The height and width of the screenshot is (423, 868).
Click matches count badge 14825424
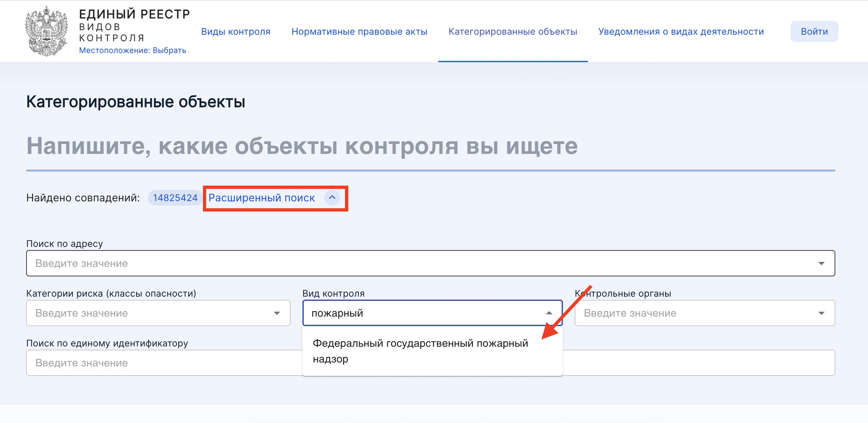tap(175, 198)
